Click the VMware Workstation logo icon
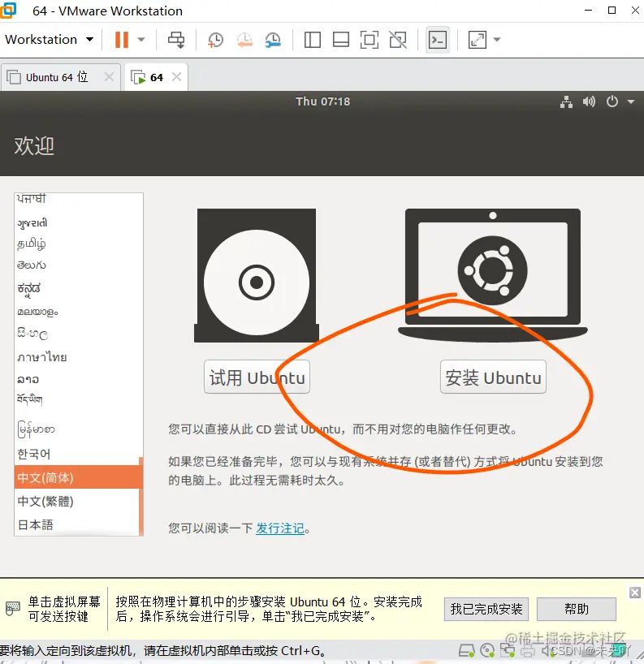 click(x=8, y=11)
